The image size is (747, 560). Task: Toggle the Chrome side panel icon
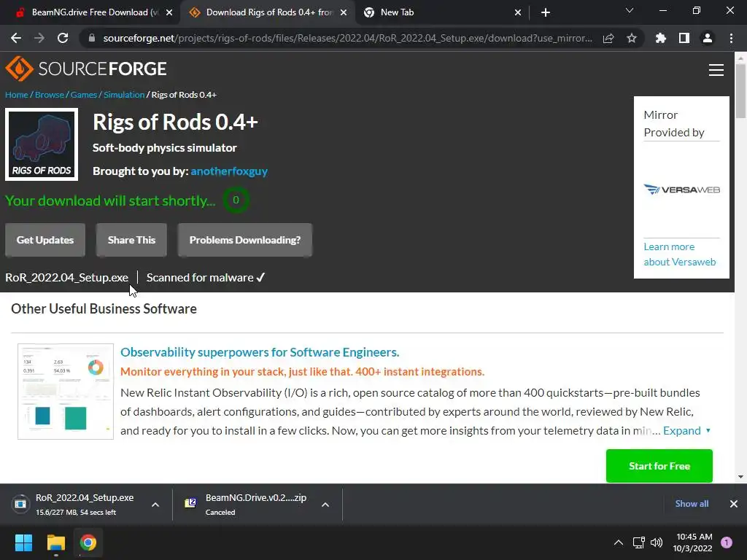coord(684,38)
